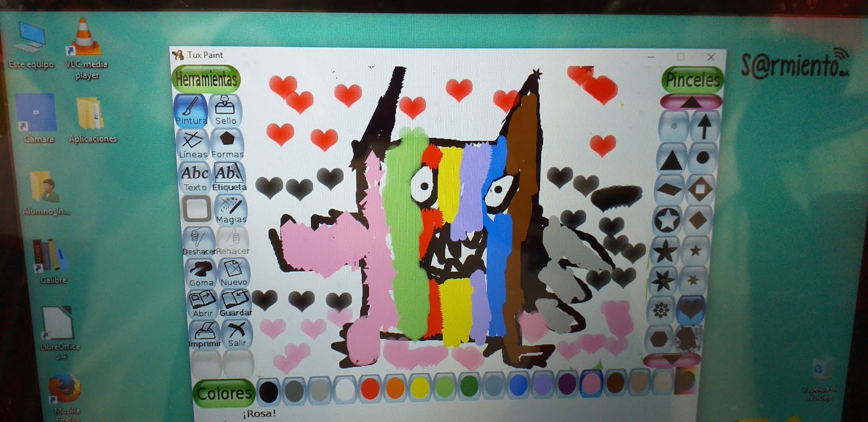868x422 pixels.
Task: Open LibreOffice 5.4 desktop shortcut
Action: (60, 333)
